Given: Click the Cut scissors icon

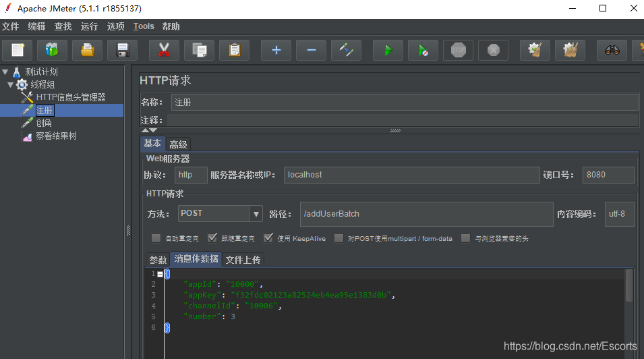Looking at the screenshot, I should pos(164,50).
